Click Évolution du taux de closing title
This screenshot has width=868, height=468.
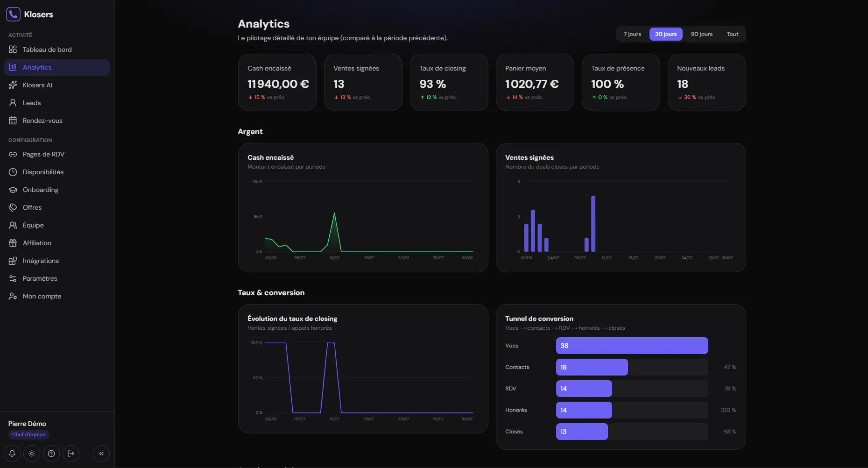292,319
